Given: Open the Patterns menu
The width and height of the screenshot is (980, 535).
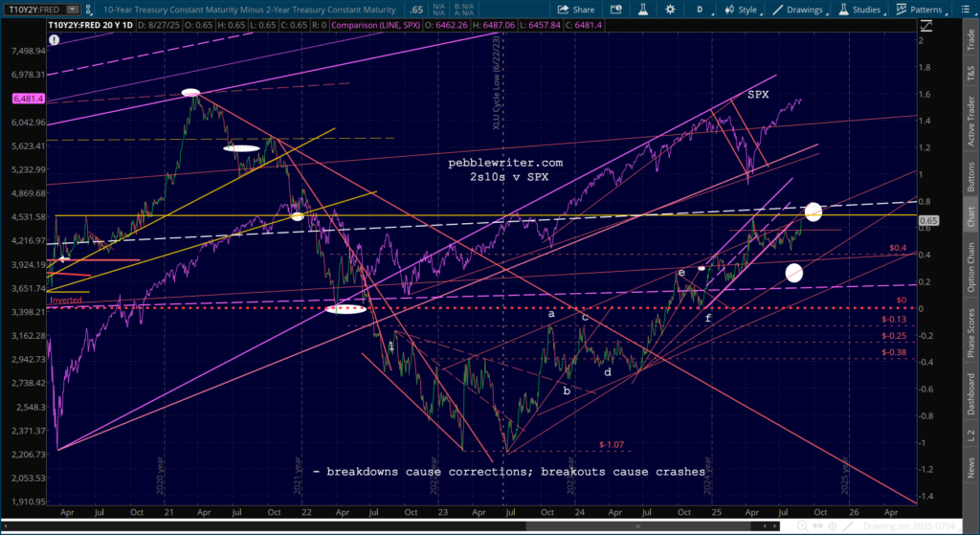Looking at the screenshot, I should (920, 10).
